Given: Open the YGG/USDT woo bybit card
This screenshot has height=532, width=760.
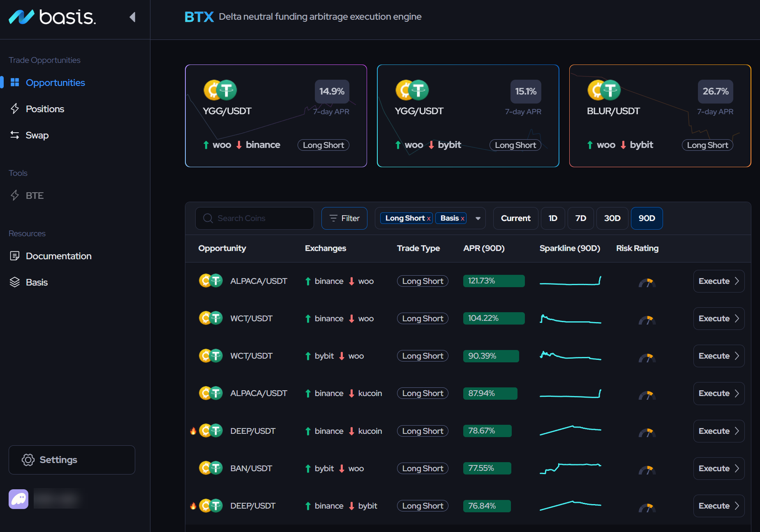Looking at the screenshot, I should click(x=468, y=116).
